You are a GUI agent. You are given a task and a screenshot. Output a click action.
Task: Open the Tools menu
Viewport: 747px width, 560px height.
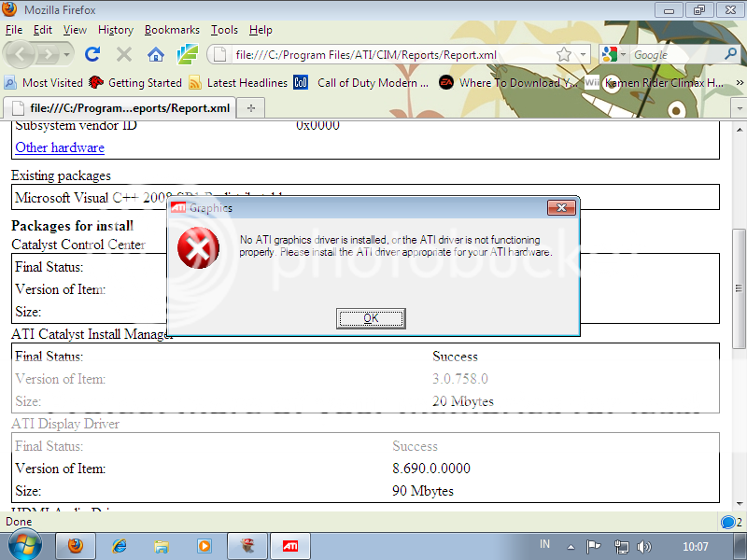(x=224, y=30)
